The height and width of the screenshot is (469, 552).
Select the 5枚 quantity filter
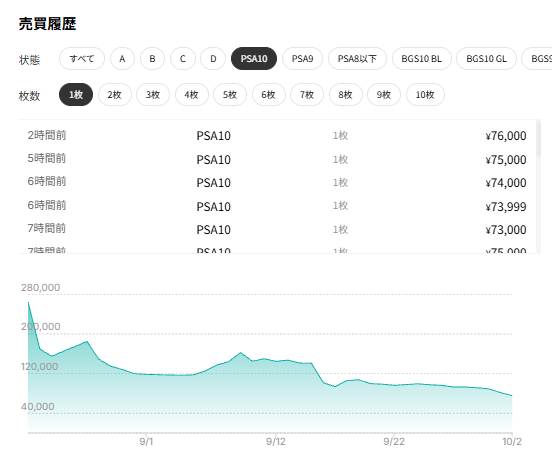[230, 95]
